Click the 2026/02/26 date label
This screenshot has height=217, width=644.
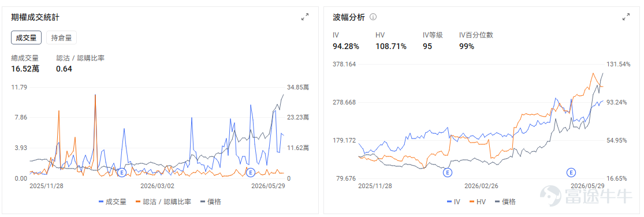[481, 186]
